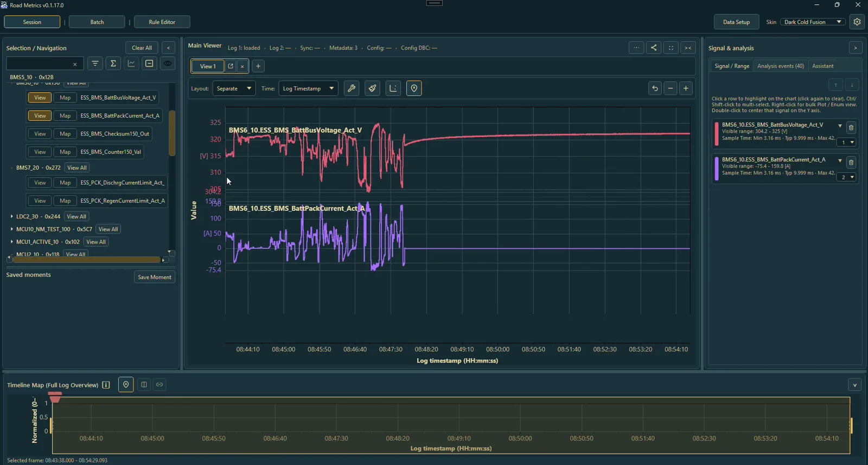Open the Skin Dark Cold Fusion dropdown
Screen dimensions: 868x465
813,22
